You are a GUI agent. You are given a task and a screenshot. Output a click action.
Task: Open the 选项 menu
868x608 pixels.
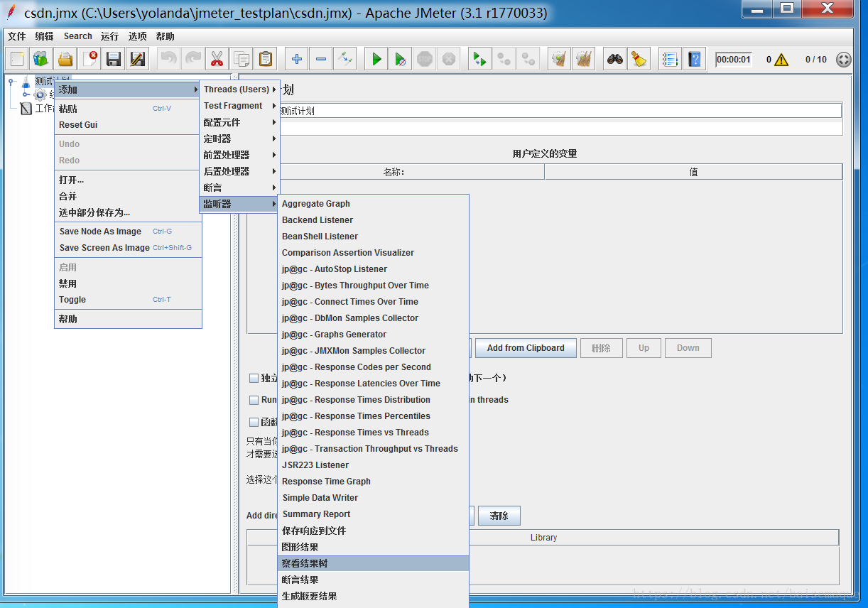(137, 36)
